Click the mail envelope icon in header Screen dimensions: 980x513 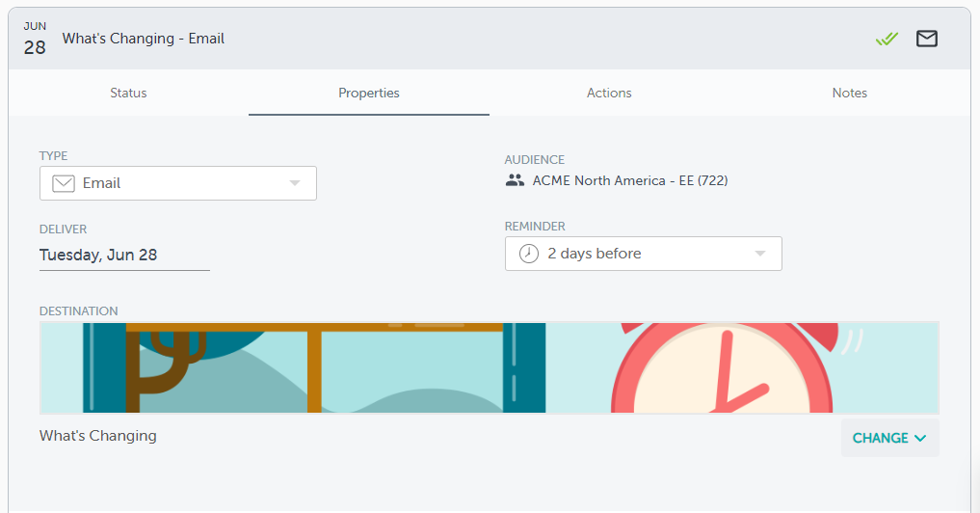(x=927, y=39)
